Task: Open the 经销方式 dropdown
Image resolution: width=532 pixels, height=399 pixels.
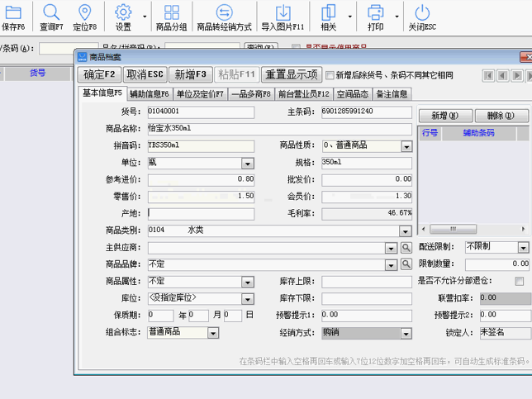Action: [406, 334]
